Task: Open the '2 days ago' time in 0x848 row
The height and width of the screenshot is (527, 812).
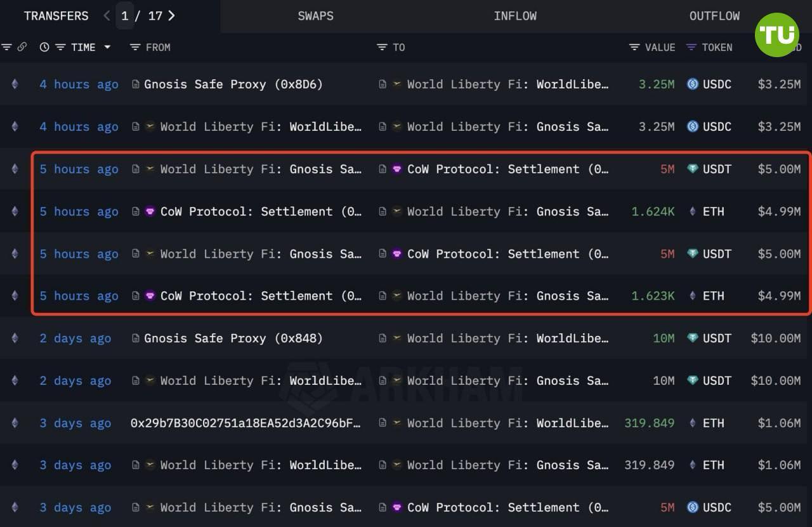Action: (75, 338)
